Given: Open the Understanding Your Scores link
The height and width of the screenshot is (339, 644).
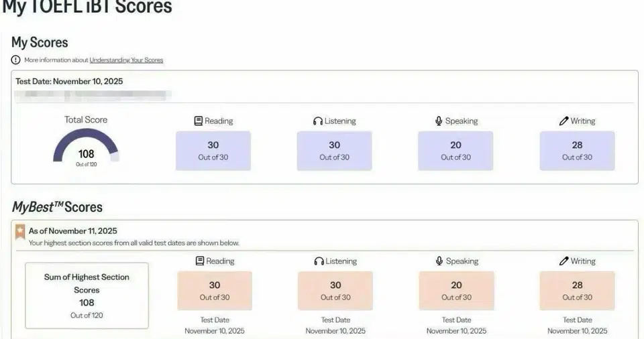Looking at the screenshot, I should click(x=126, y=60).
